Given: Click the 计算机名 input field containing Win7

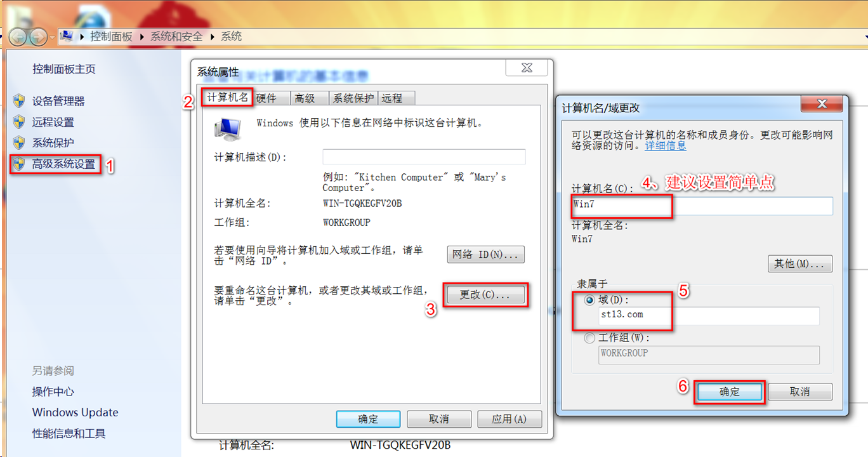Looking at the screenshot, I should click(x=702, y=206).
